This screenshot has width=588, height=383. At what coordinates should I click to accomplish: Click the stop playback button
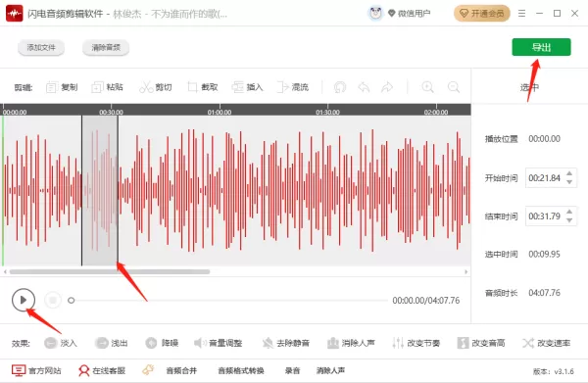coord(53,300)
